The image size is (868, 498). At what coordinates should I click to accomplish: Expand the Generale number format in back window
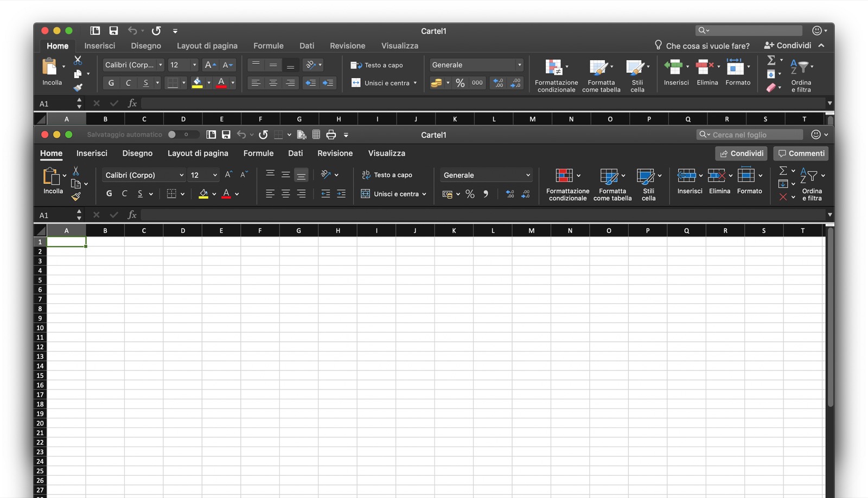click(519, 65)
